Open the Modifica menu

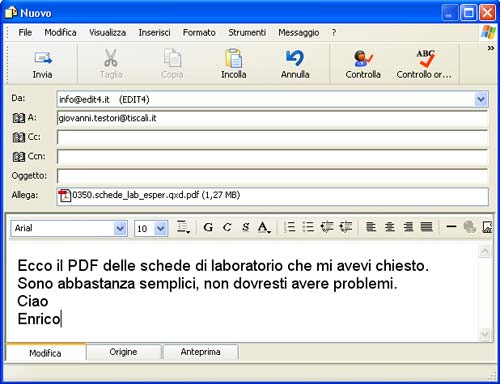click(x=60, y=33)
